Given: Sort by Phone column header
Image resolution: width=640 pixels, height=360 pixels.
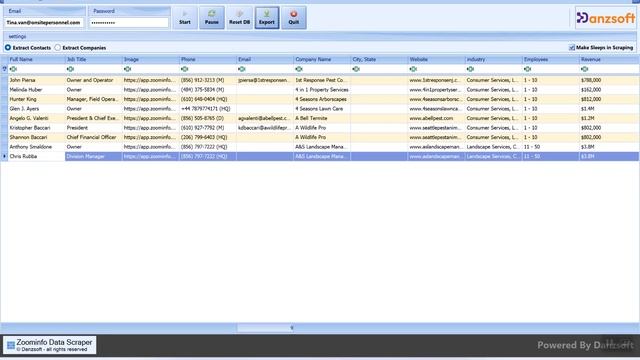Looking at the screenshot, I should coord(208,60).
